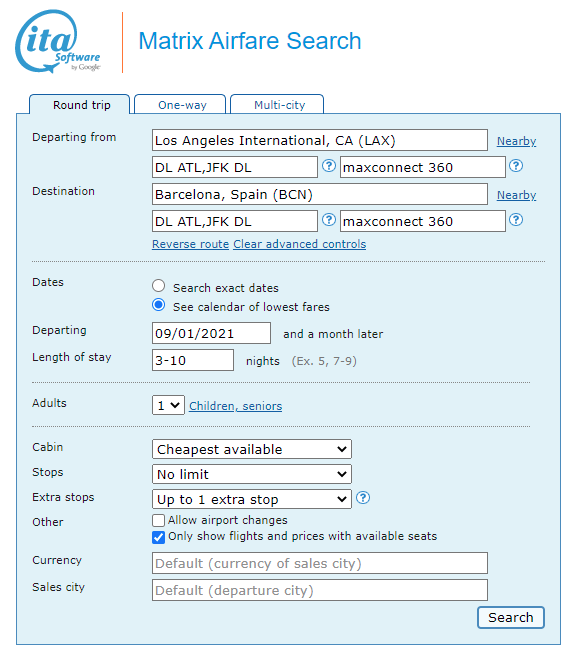This screenshot has height=663, width=574.
Task: Open help icon beside departure maxconnect field
Action: (x=516, y=166)
